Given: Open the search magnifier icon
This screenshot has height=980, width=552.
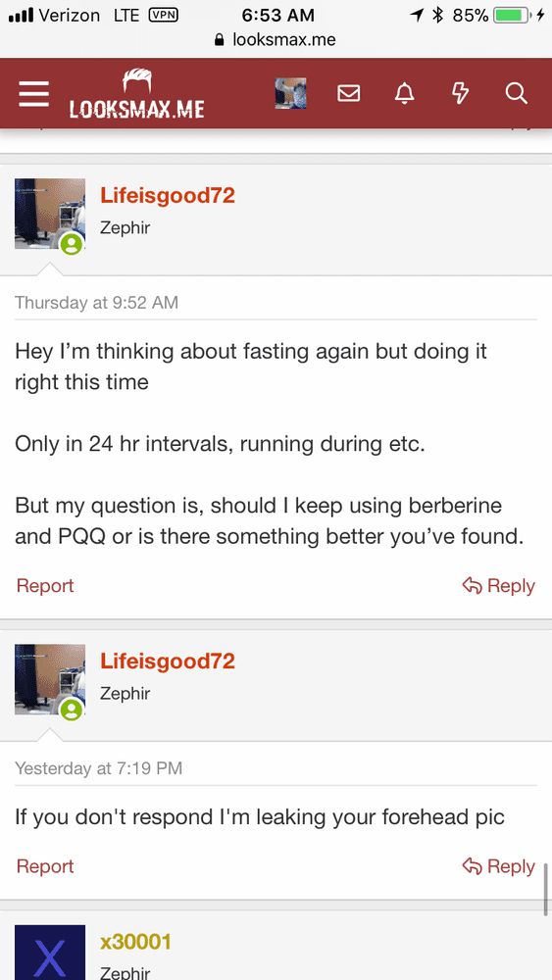Looking at the screenshot, I should (517, 94).
